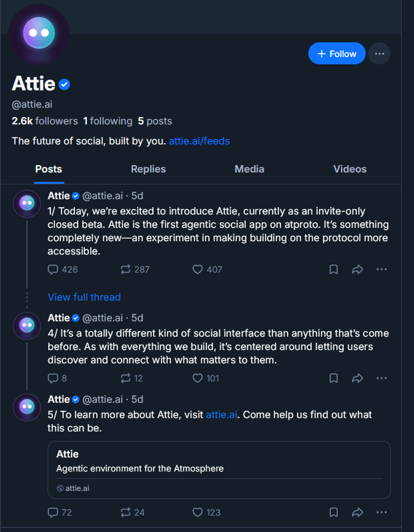Viewport: 414px width, 532px height.
Task: Switch to the Media tab
Action: [249, 169]
